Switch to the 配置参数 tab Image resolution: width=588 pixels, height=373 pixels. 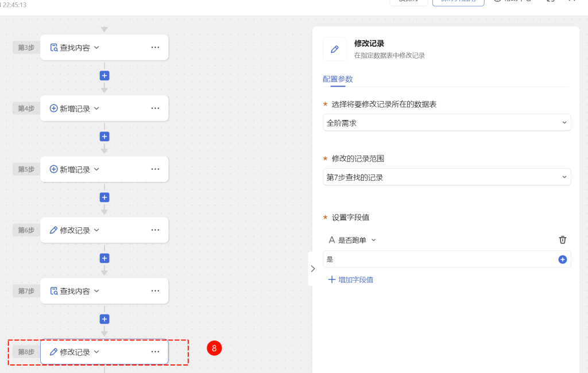(338, 79)
